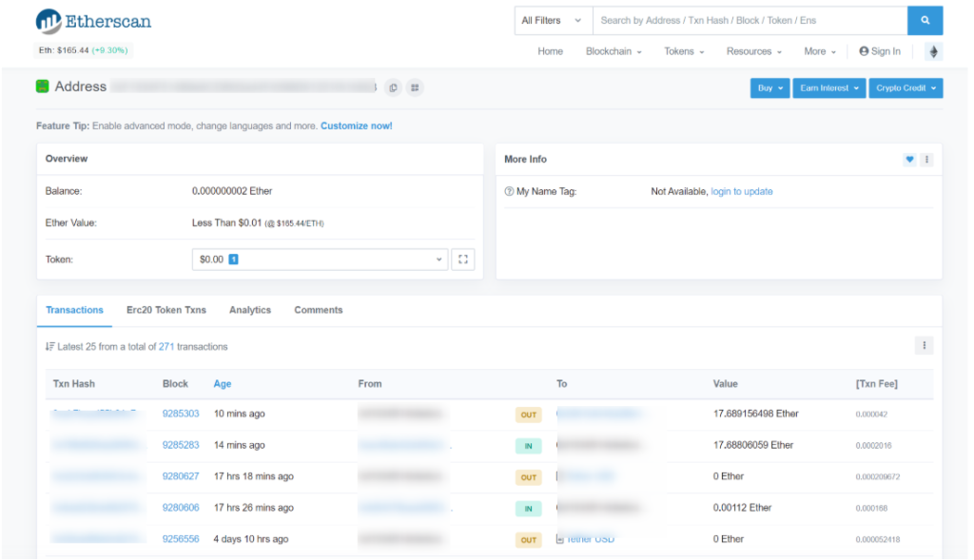Viewport: 974px width, 560px height.
Task: Click the balance 0.000000002 Ether
Action: tap(232, 191)
